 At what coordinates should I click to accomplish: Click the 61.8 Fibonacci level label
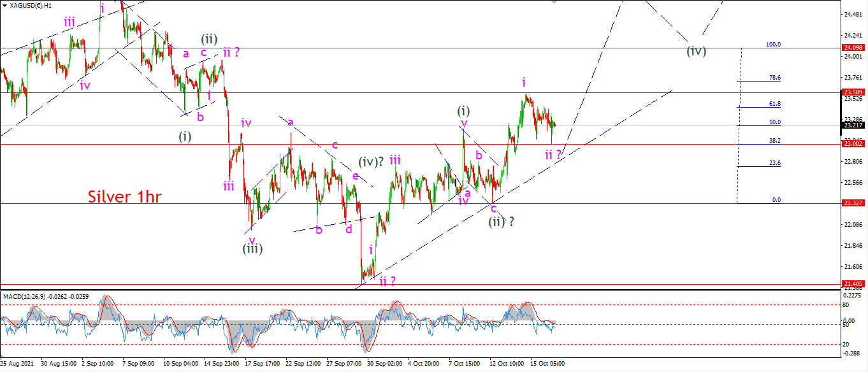coord(775,103)
